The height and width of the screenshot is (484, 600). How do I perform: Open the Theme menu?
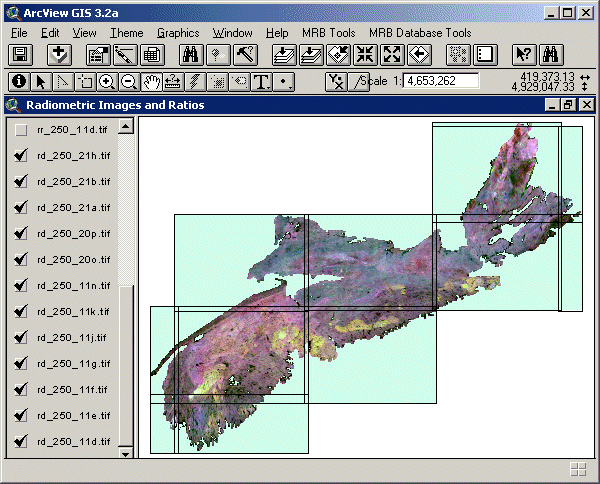point(127,33)
